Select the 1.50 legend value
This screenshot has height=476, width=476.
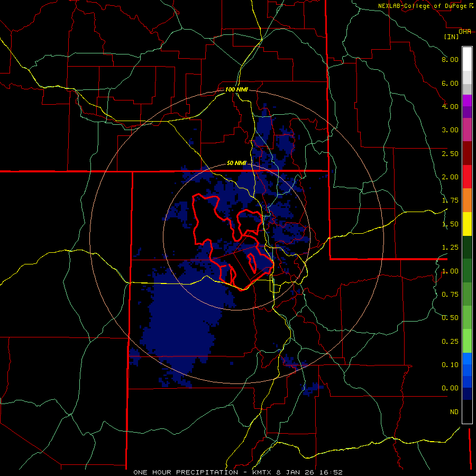click(x=450, y=224)
